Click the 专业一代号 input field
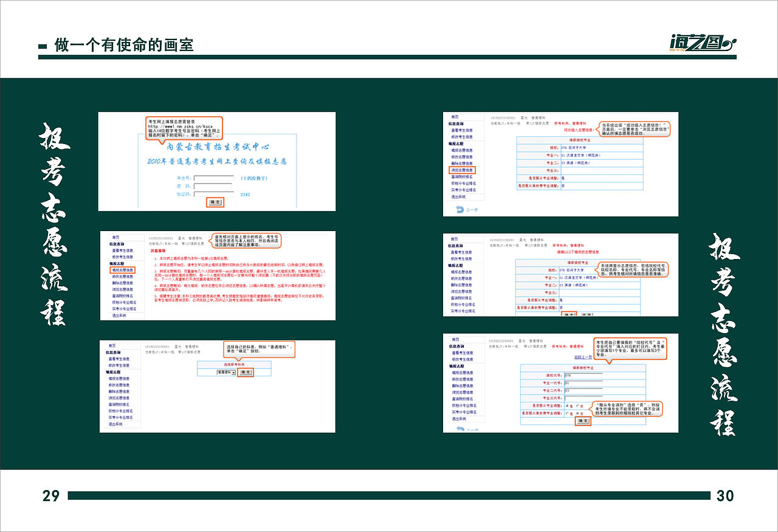The height and width of the screenshot is (532, 778). pyautogui.click(x=583, y=383)
